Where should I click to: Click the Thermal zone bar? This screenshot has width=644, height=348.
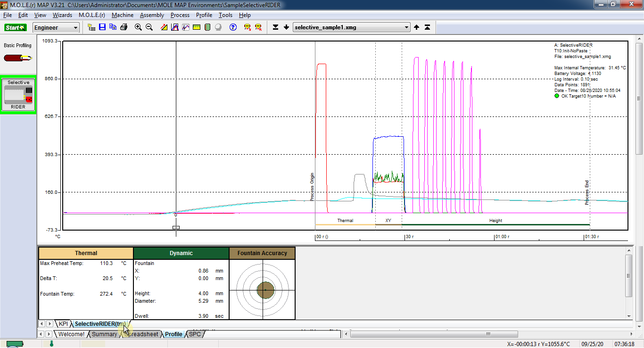[x=345, y=224]
